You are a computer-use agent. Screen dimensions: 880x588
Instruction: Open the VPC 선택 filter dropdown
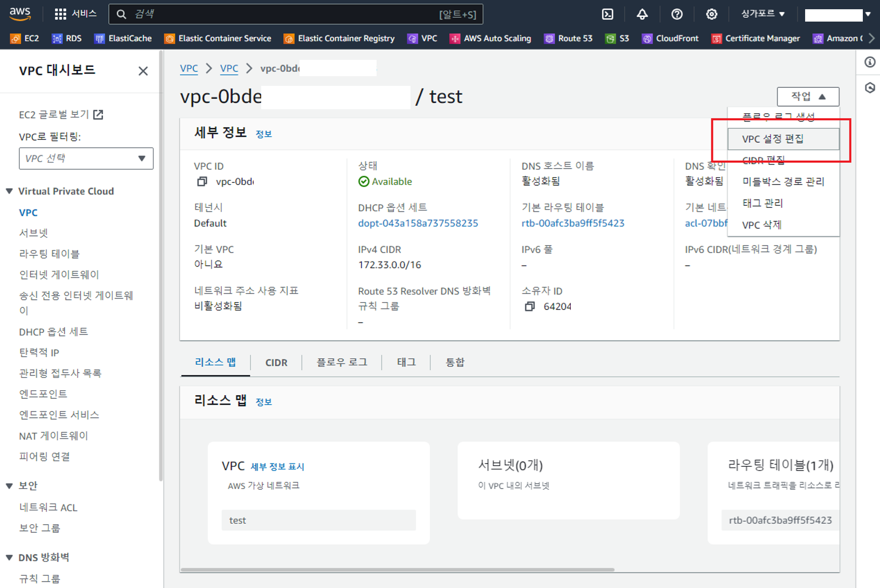(86, 159)
